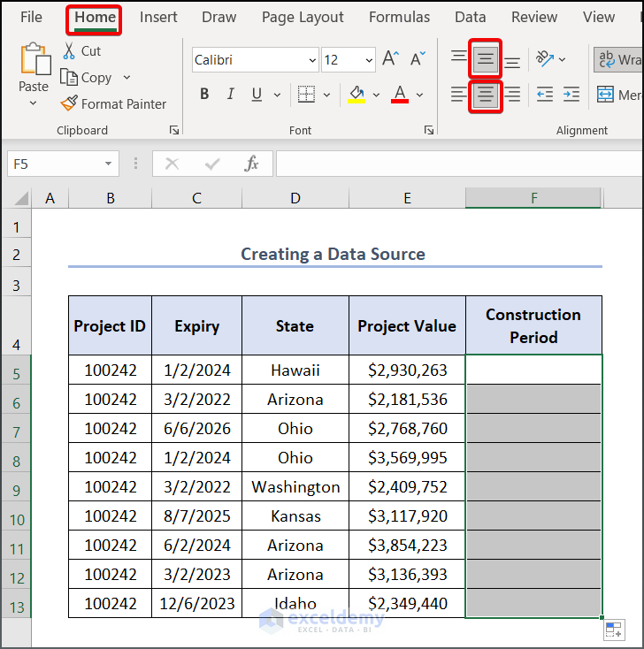This screenshot has width=644, height=649.
Task: Click Align Right icon
Action: click(512, 95)
